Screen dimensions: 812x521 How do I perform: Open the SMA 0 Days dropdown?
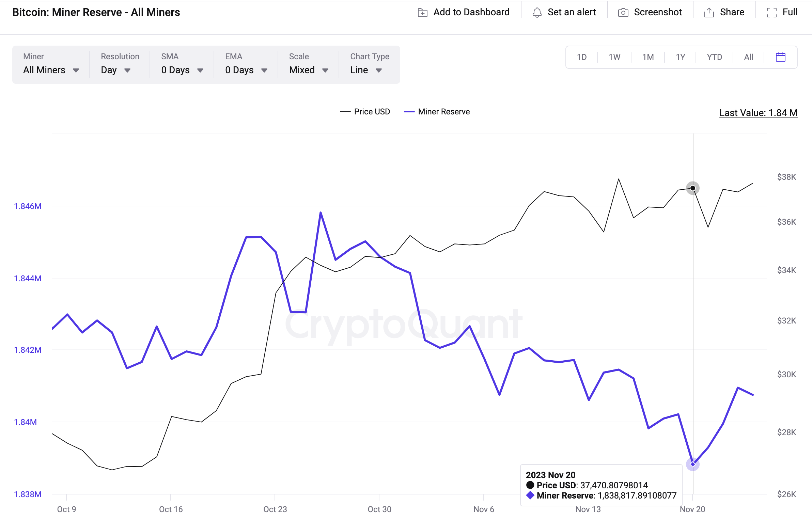tap(182, 70)
